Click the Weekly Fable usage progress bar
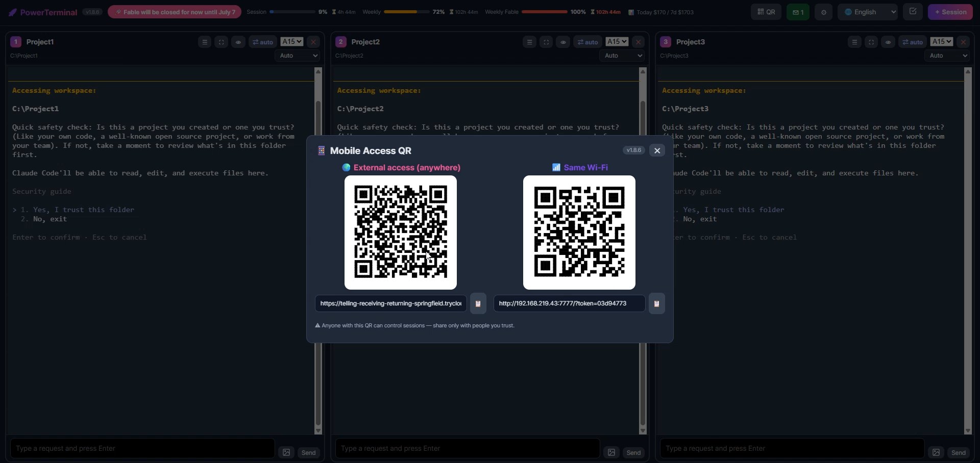980x463 pixels. tap(544, 12)
